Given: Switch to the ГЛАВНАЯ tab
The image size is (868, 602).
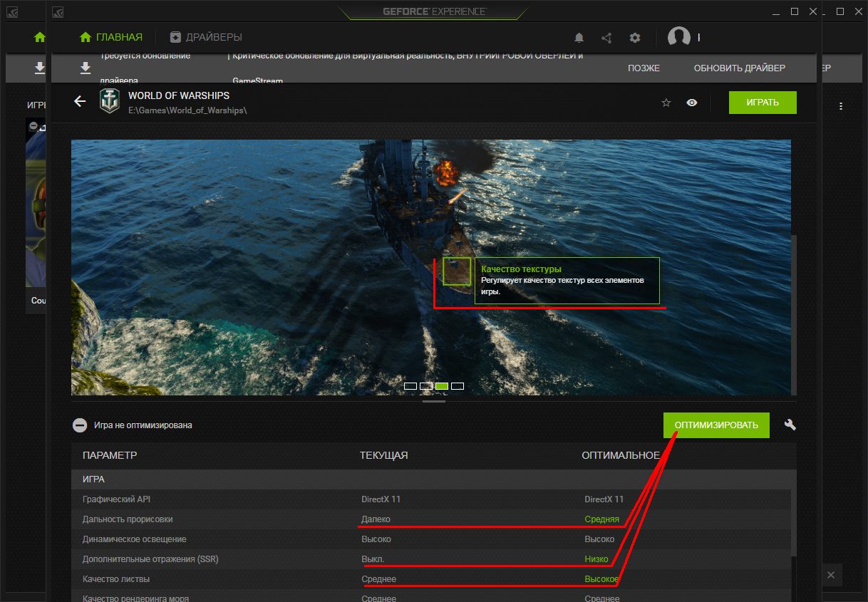Looking at the screenshot, I should click(x=111, y=37).
